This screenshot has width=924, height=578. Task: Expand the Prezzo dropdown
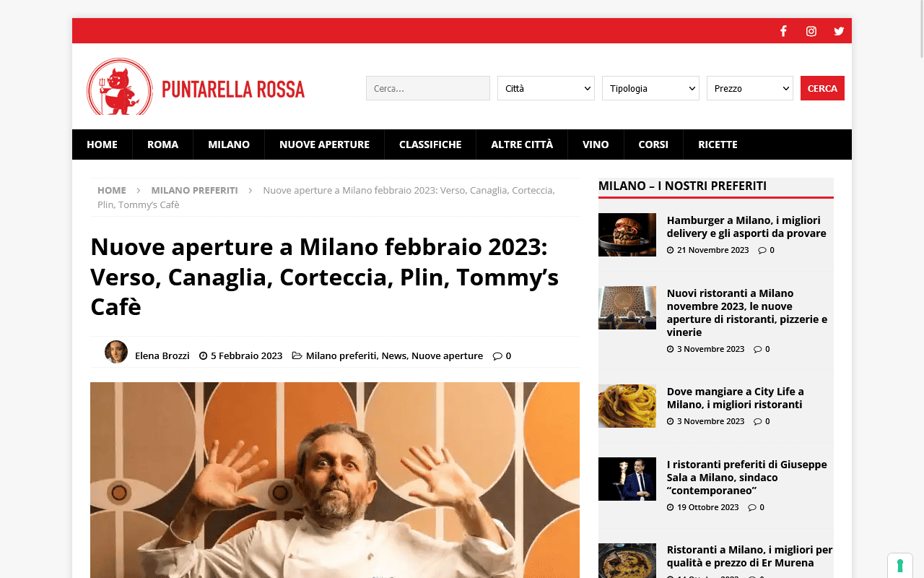[750, 88]
